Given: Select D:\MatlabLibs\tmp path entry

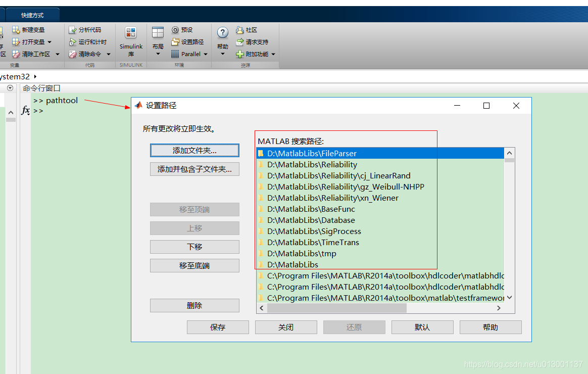Looking at the screenshot, I should click(380, 254).
